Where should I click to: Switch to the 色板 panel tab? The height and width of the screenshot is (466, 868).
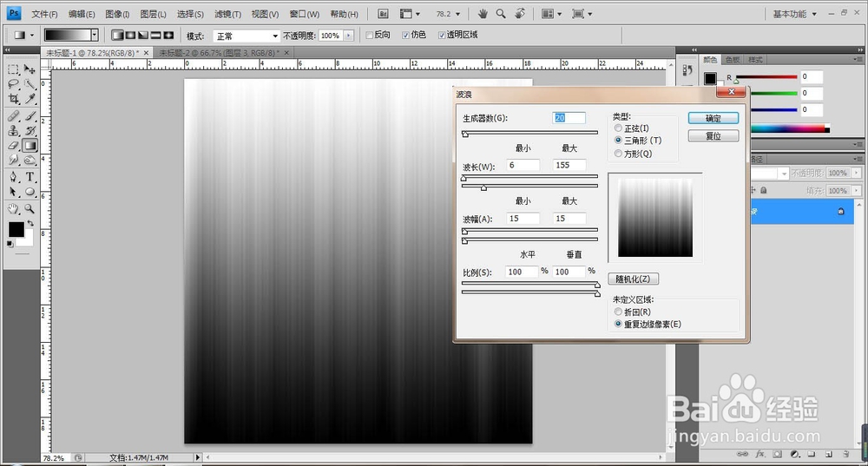pyautogui.click(x=733, y=60)
